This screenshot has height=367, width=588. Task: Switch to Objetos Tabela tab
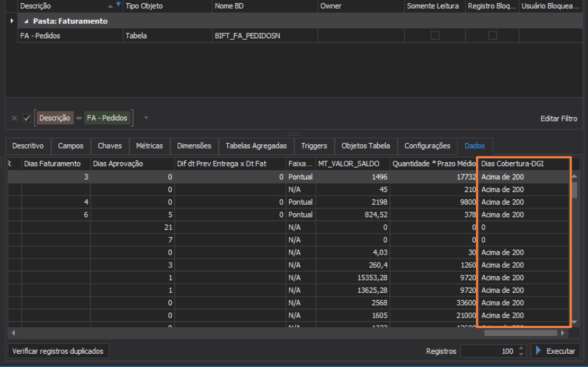(x=366, y=146)
